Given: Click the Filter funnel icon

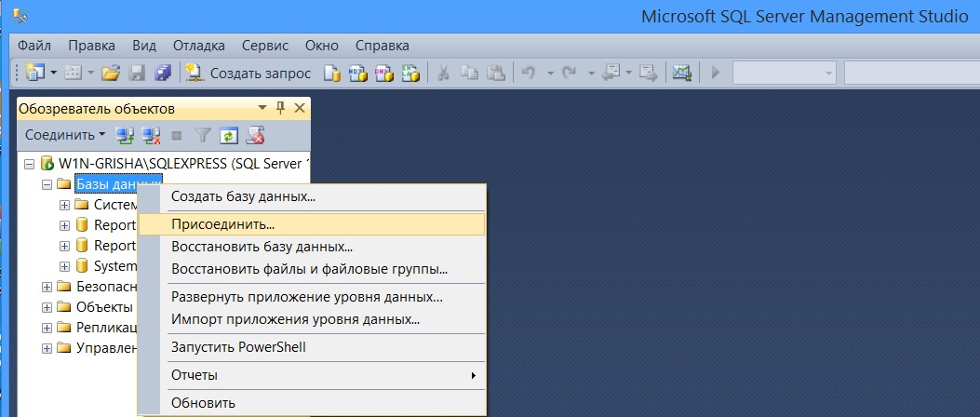Looking at the screenshot, I should 203,134.
